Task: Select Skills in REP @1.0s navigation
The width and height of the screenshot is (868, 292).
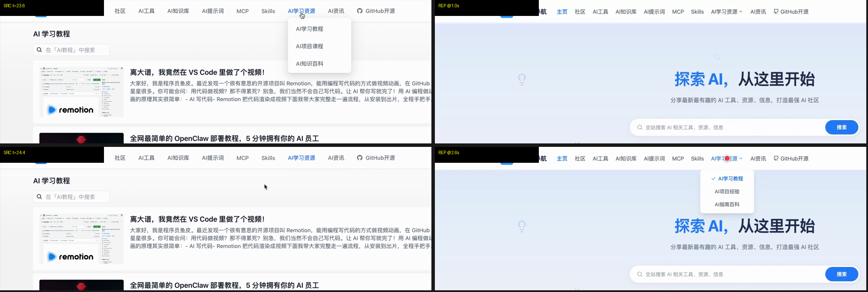Action: 698,12
